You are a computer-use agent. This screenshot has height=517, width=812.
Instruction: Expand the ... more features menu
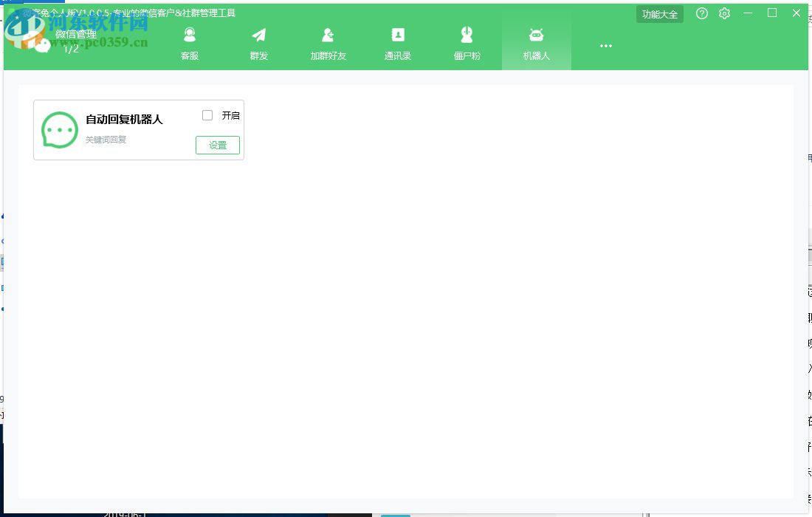pyautogui.click(x=605, y=46)
